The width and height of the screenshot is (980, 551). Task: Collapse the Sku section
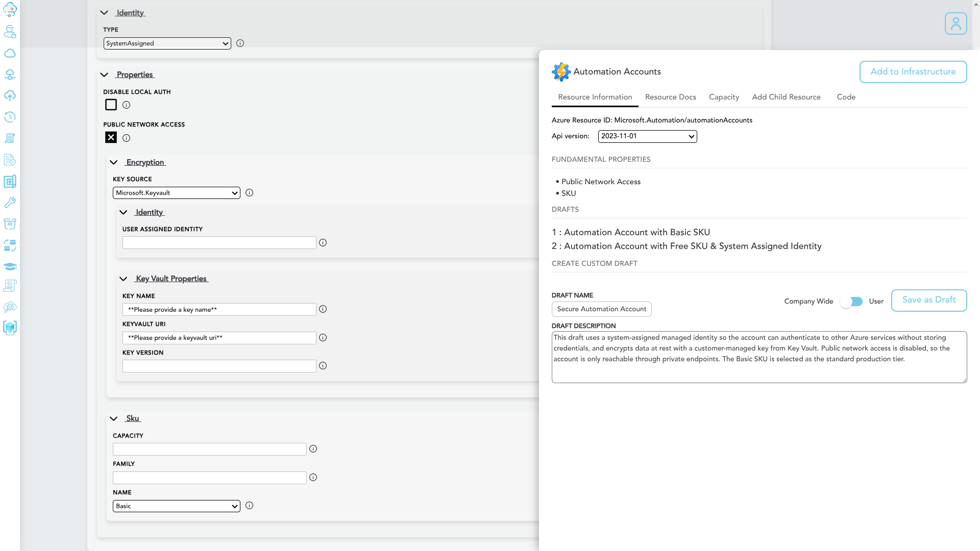114,418
